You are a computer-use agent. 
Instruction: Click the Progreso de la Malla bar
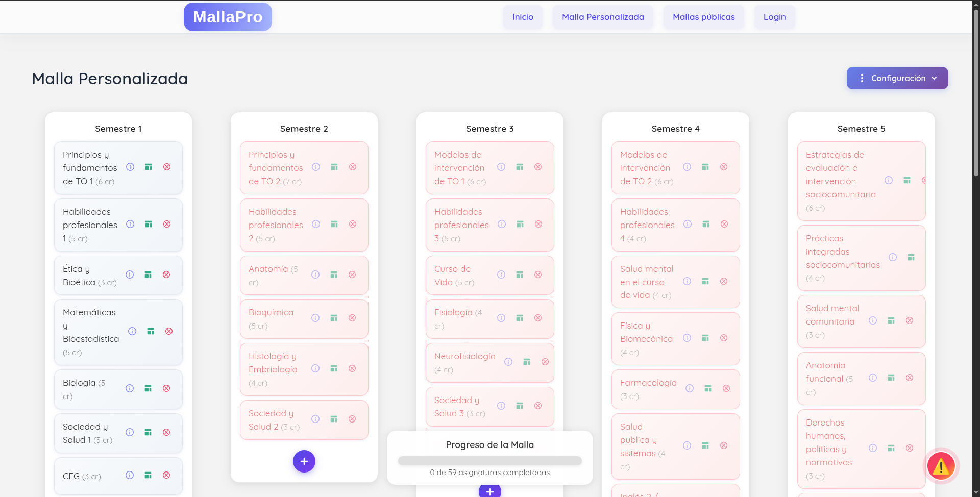click(x=490, y=461)
